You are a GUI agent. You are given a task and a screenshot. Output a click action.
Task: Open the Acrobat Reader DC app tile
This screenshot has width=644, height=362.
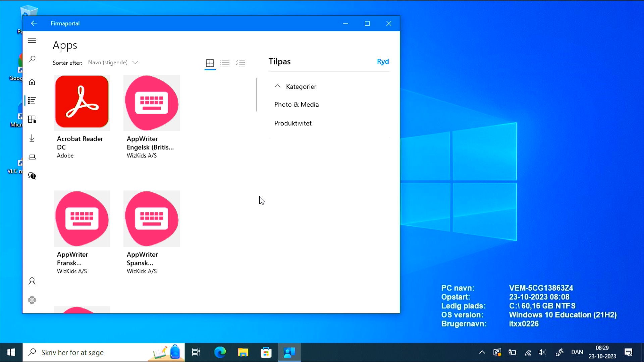point(82,102)
